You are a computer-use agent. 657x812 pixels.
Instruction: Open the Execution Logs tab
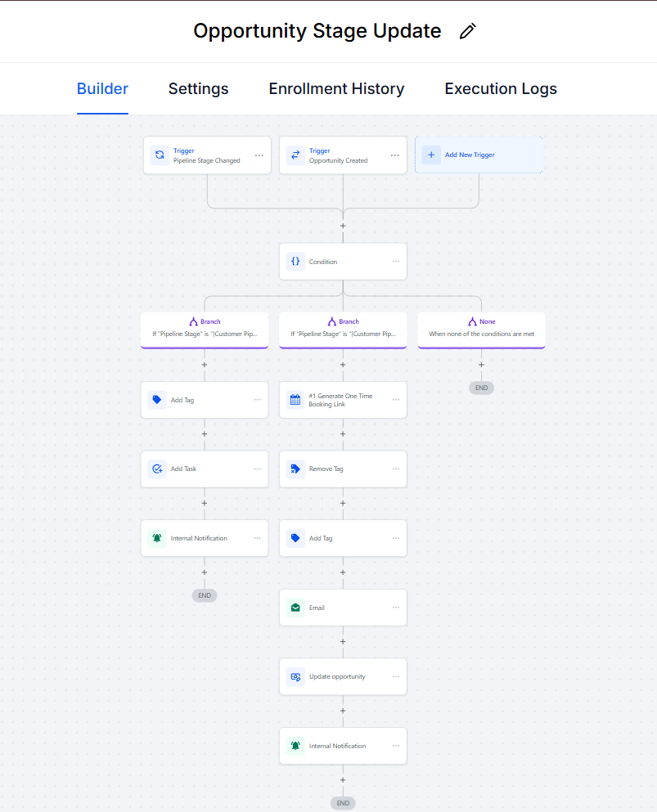501,89
